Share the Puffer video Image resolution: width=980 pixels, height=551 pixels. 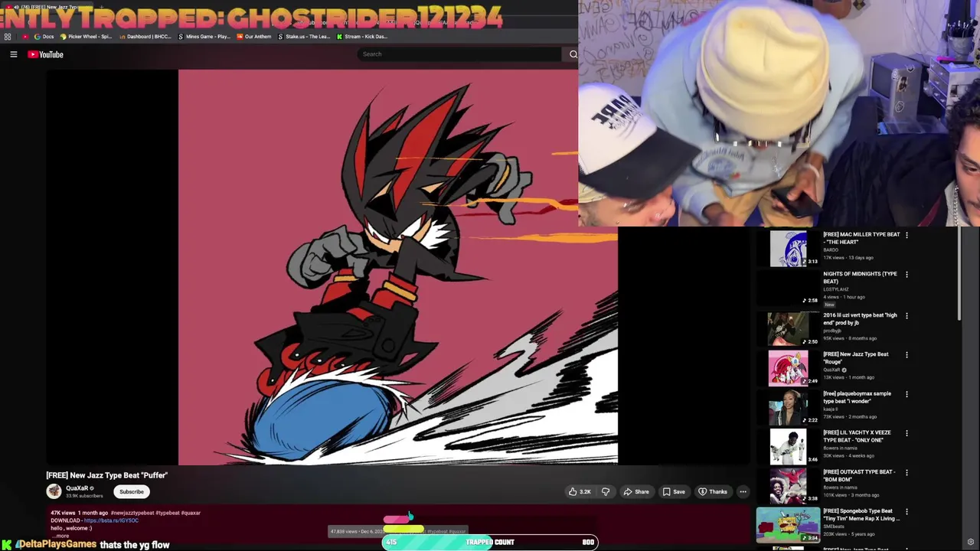coord(636,492)
